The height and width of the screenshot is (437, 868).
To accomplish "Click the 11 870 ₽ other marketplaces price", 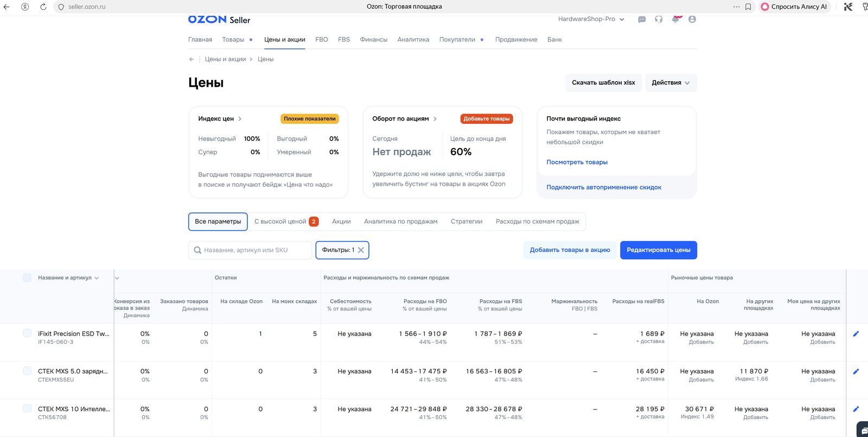I will [754, 371].
